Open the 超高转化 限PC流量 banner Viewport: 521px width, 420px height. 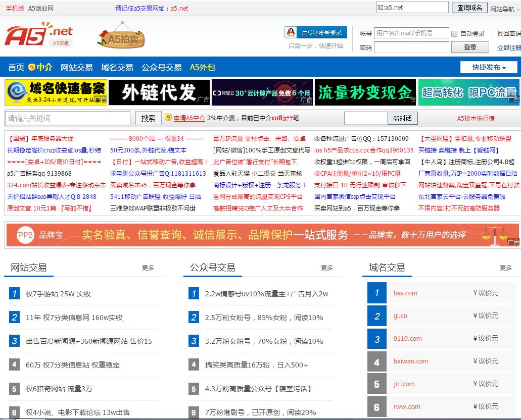[x=469, y=92]
